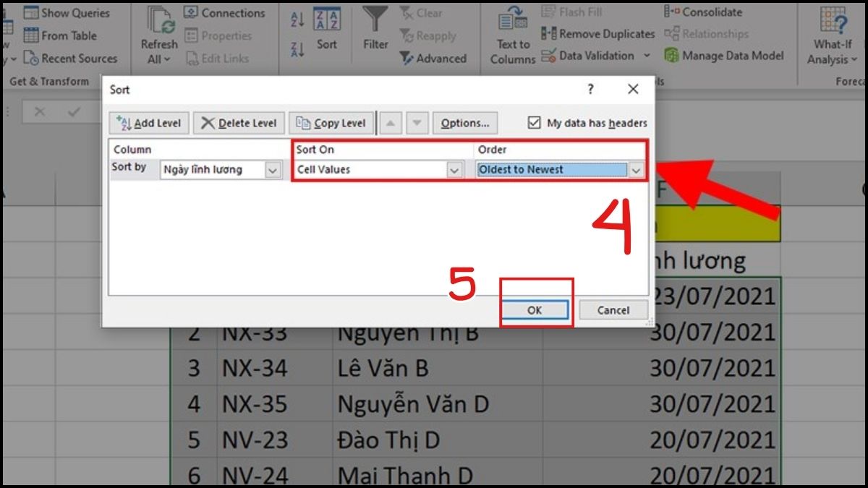Click the Delete Level button
Image resolution: width=868 pixels, height=488 pixels.
239,123
